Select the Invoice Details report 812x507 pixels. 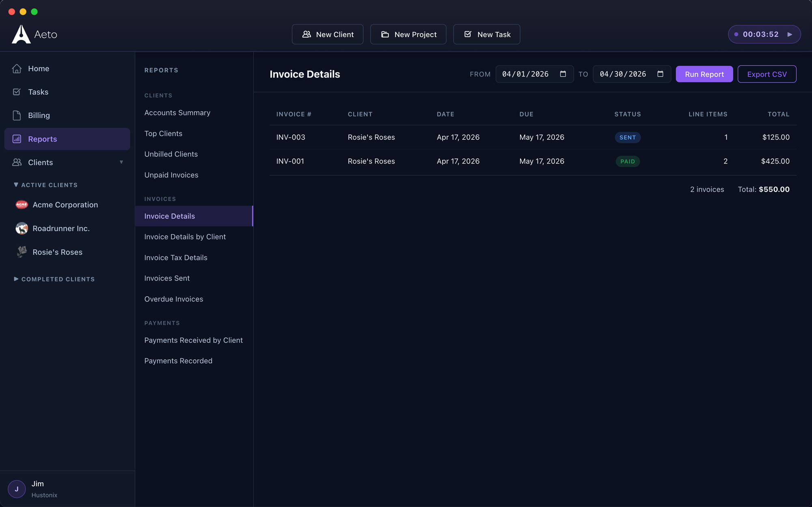[x=194, y=216]
